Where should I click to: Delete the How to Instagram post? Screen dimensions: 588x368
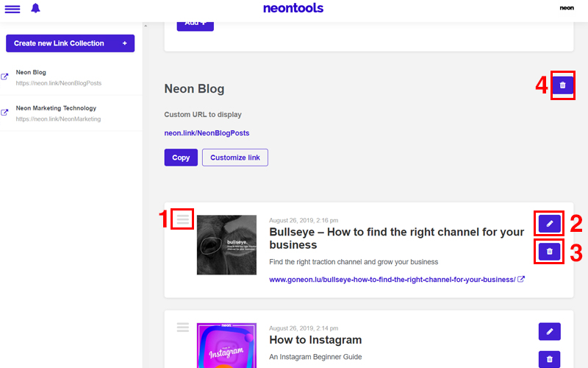pyautogui.click(x=549, y=359)
